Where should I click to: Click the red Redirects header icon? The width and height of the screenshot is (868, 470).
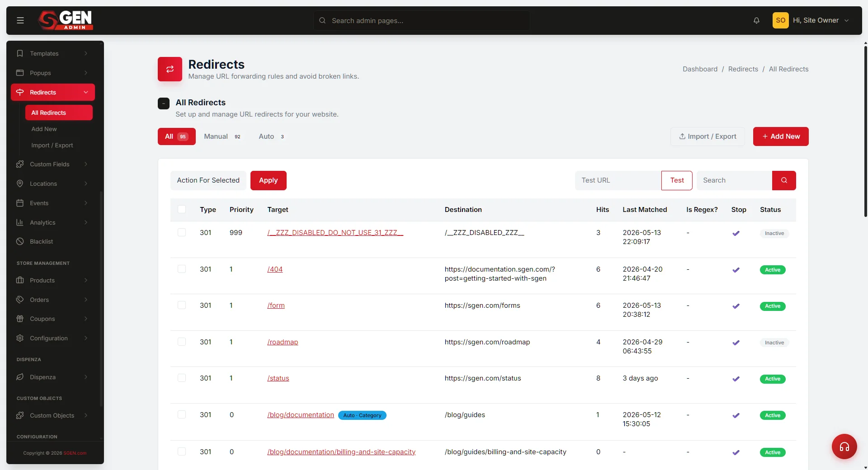[170, 69]
